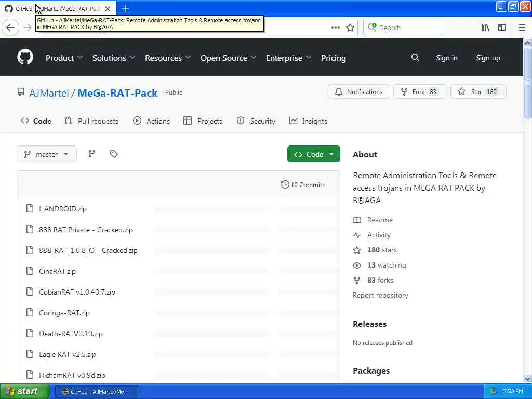
Task: Open the Firefox library icon
Action: click(485, 28)
